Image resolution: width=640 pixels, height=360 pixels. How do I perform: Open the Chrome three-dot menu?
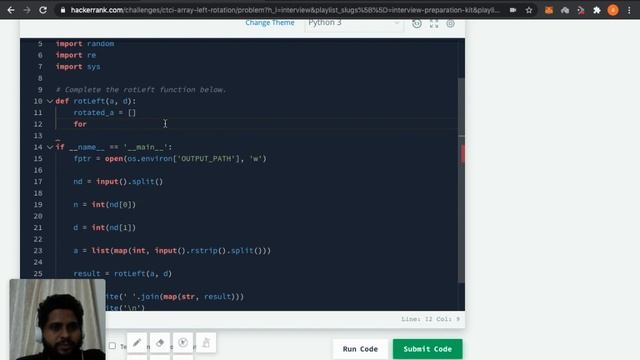(x=629, y=10)
